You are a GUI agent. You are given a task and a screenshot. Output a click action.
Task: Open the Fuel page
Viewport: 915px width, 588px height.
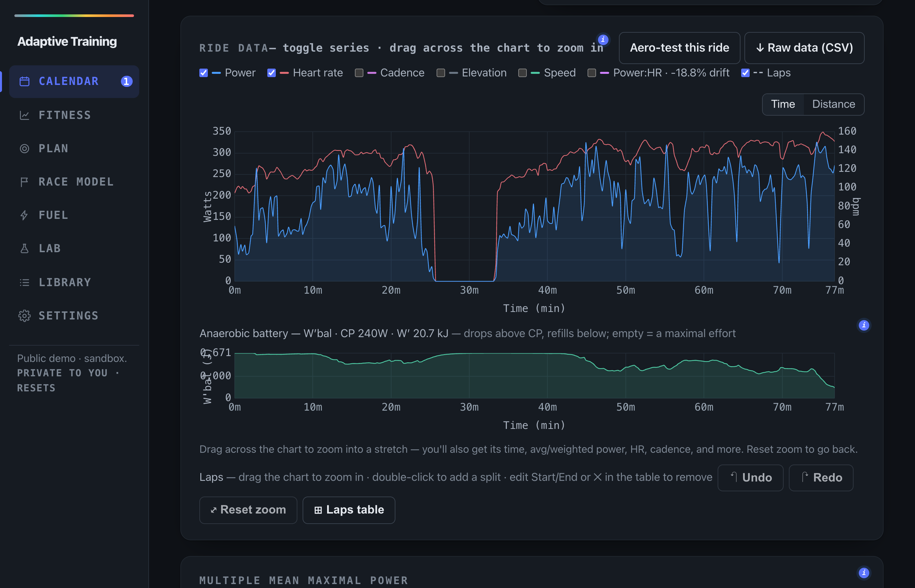[74, 215]
